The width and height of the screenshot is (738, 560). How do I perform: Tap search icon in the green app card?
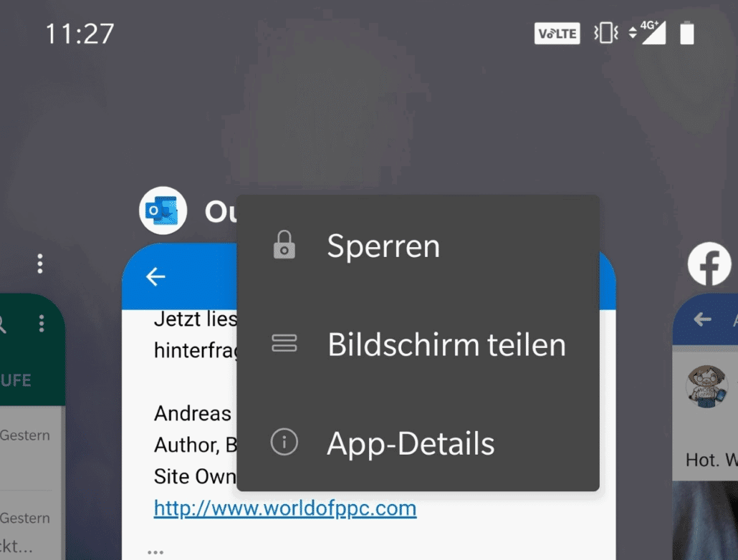click(x=2, y=324)
